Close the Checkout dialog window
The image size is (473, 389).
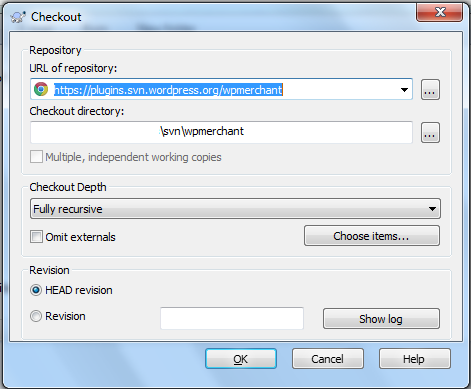coord(440,13)
